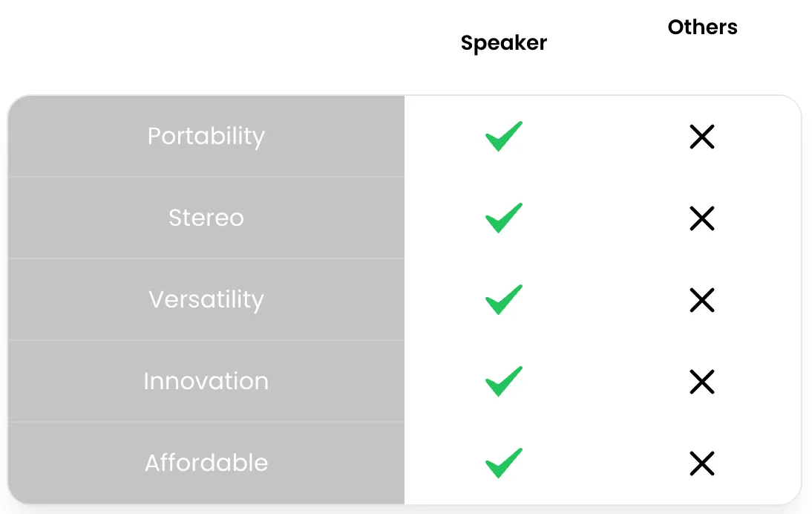Click the Speaker column header
The image size is (812, 514).
pos(503,43)
